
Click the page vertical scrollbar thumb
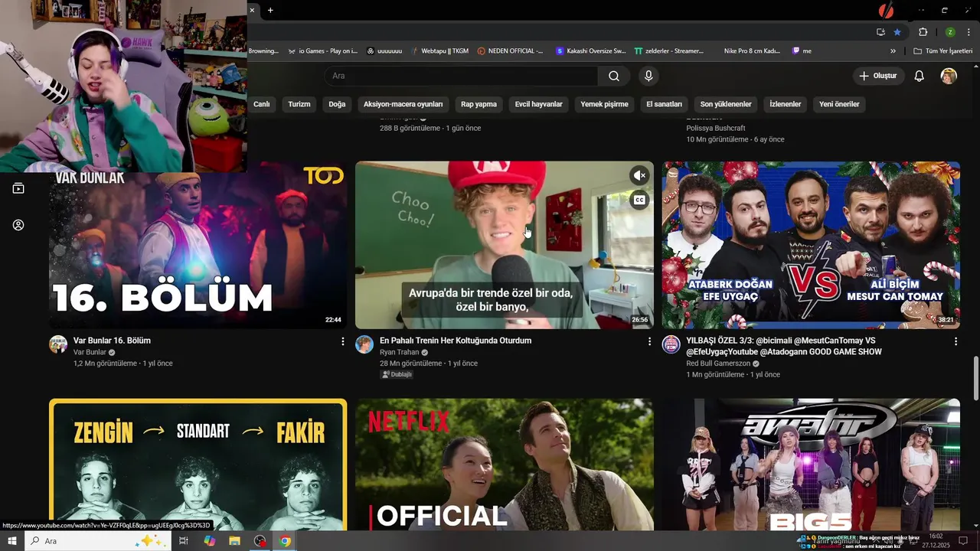[x=975, y=377]
